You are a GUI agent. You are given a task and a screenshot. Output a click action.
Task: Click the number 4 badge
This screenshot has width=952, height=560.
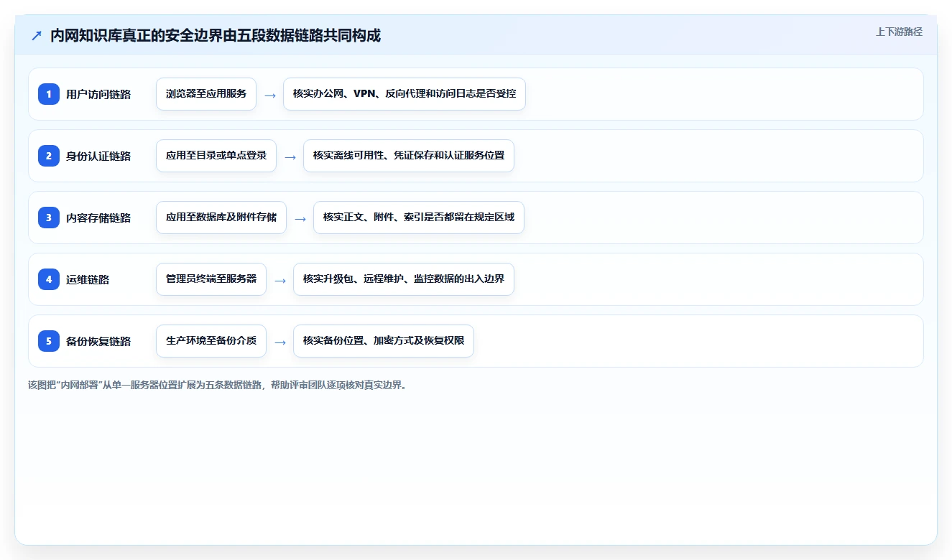tap(49, 279)
